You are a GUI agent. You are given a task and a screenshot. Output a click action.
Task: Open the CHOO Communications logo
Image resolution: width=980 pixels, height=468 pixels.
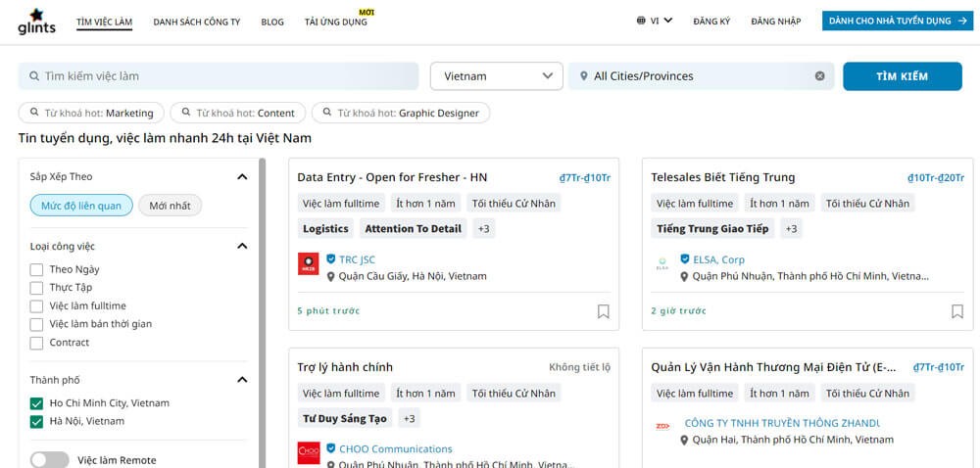tap(308, 452)
